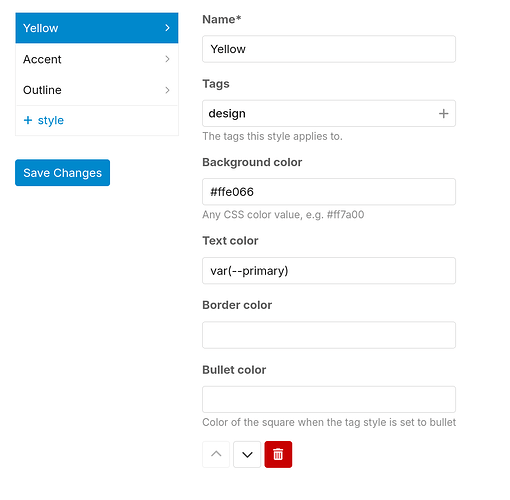Open the Yellow style via its chevron
This screenshot has height=500, width=510.
point(167,28)
